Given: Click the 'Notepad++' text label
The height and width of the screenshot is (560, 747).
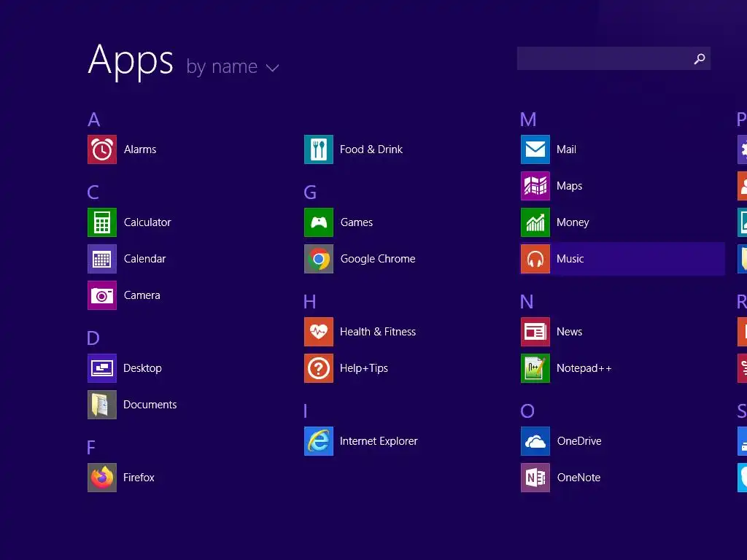Looking at the screenshot, I should tap(584, 368).
